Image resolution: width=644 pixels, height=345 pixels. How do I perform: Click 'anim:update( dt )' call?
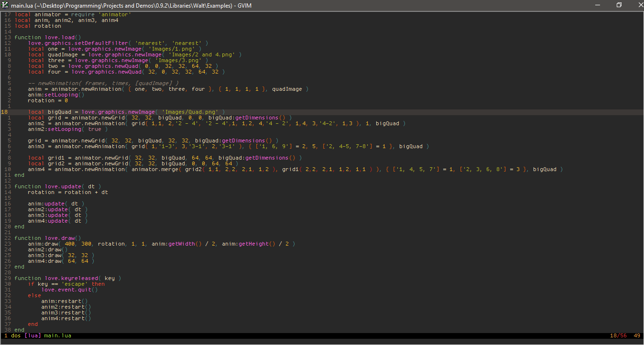click(x=56, y=204)
